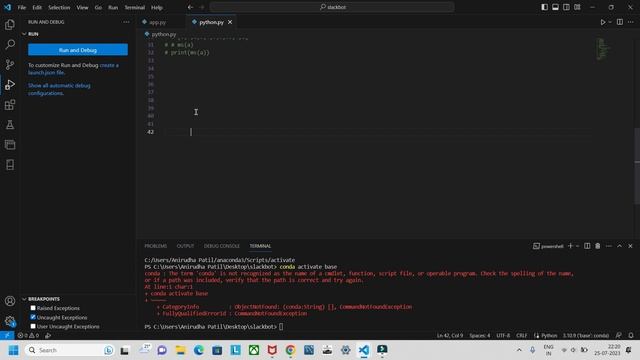Open notifications bell in status bar
The image size is (640, 360).
(631, 336)
